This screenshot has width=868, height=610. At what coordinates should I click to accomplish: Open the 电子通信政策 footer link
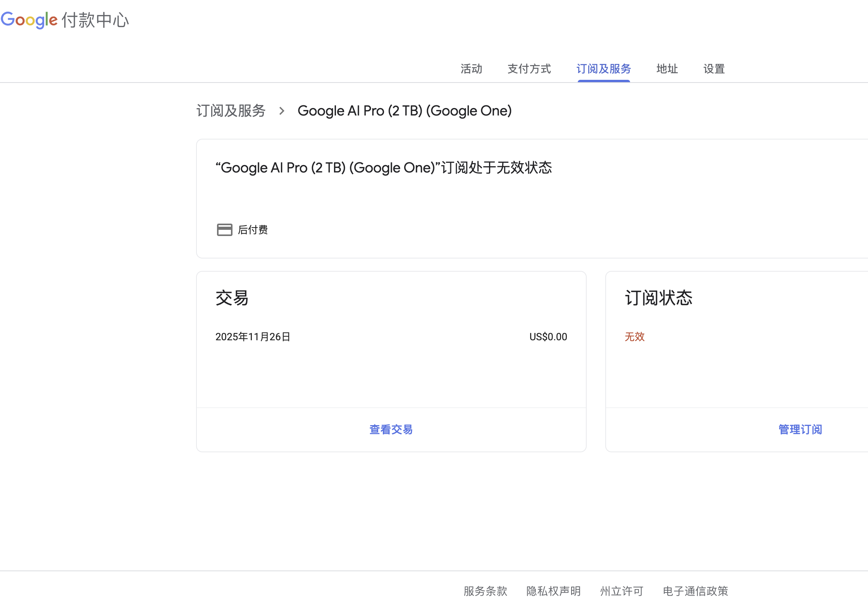(x=695, y=591)
